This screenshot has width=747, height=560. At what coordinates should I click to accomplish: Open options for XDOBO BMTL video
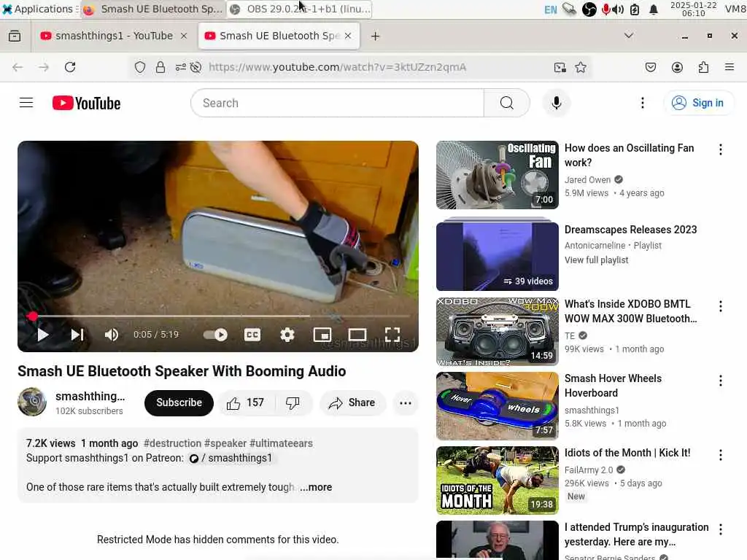pos(720,306)
